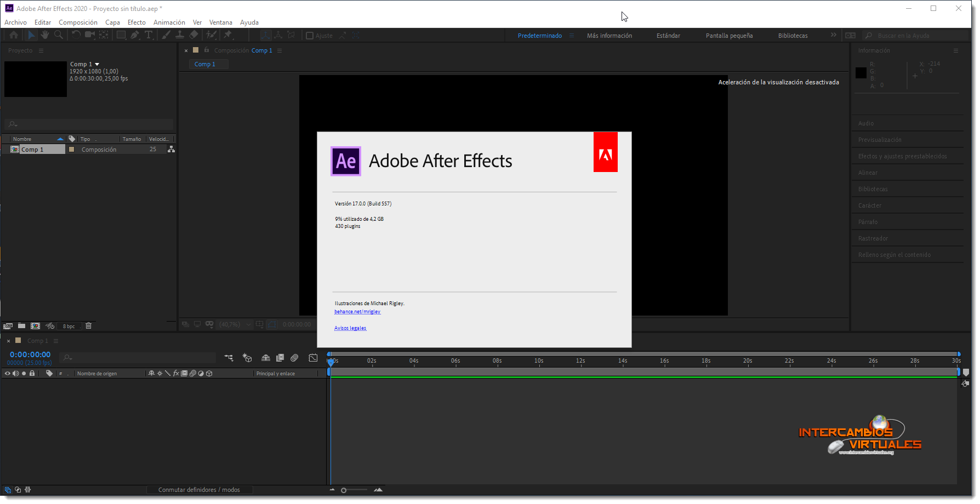This screenshot has width=980, height=504.
Task: Toggle Frame Blending for timeline layers
Action: click(x=280, y=358)
